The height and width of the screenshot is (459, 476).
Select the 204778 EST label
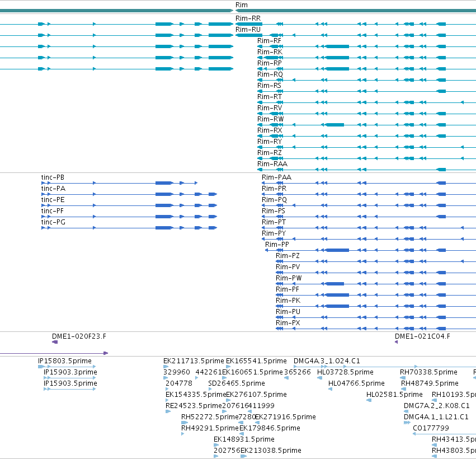tap(179, 383)
